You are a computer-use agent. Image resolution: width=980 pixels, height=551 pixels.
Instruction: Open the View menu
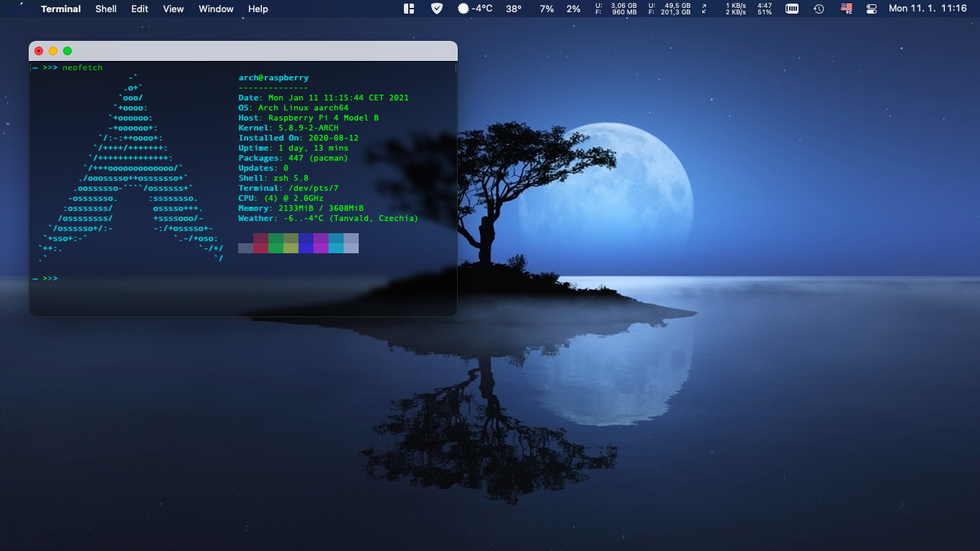(174, 9)
